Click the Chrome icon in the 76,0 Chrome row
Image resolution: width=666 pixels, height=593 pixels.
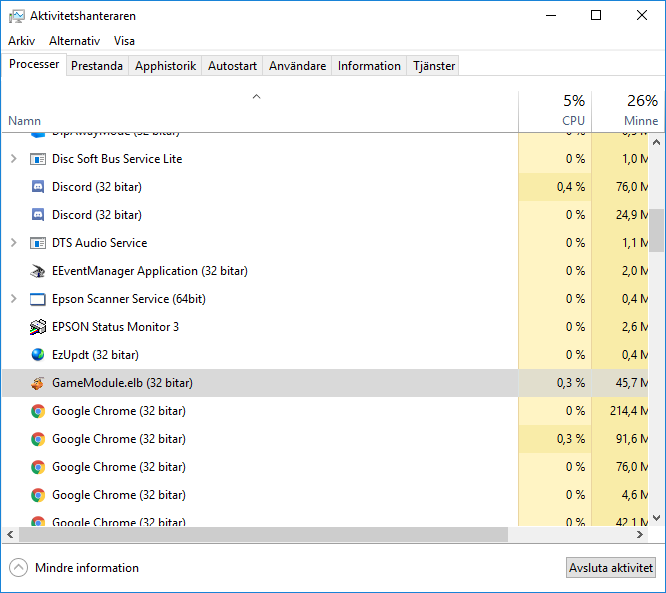(x=38, y=467)
